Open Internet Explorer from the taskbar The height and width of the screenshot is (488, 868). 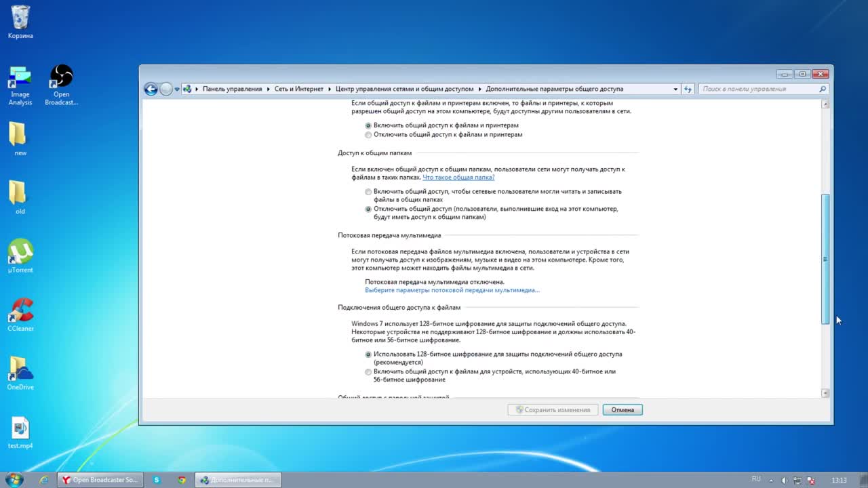[43, 480]
